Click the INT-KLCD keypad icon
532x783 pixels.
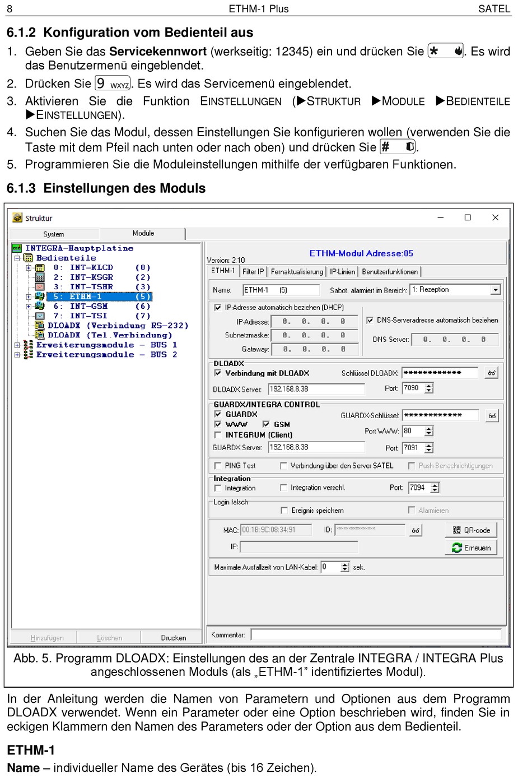(40, 268)
